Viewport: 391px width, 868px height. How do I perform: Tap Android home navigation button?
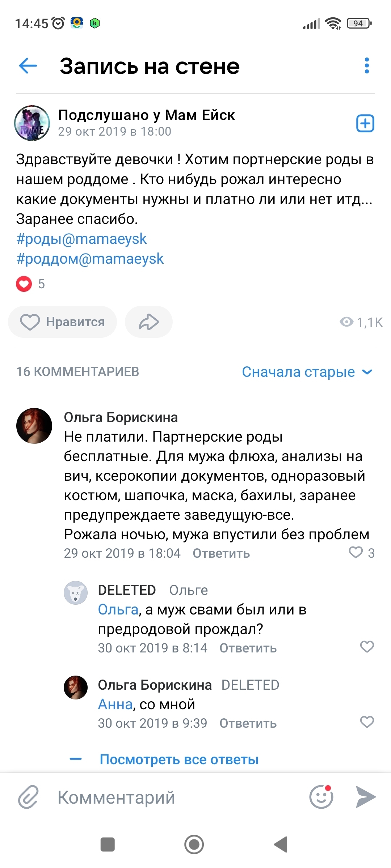tap(194, 844)
